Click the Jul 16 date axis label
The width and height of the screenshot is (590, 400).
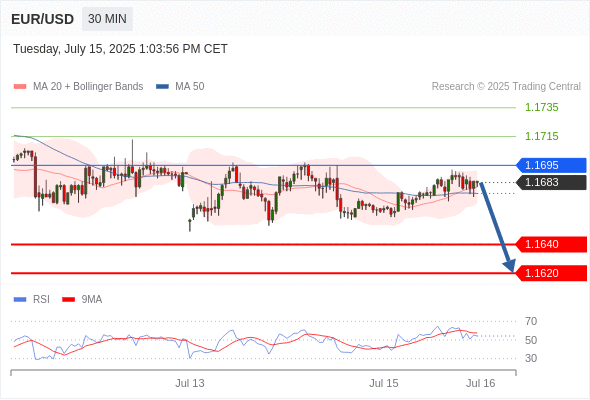[481, 383]
